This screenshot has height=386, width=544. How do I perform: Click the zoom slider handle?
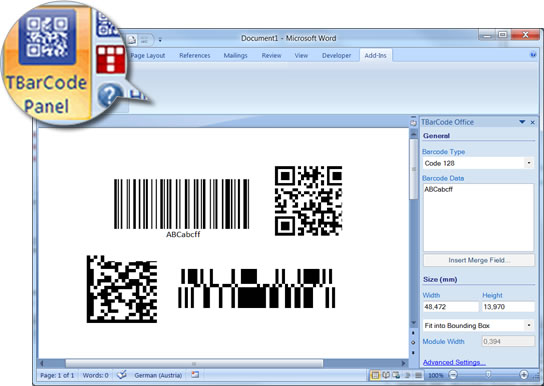click(488, 375)
